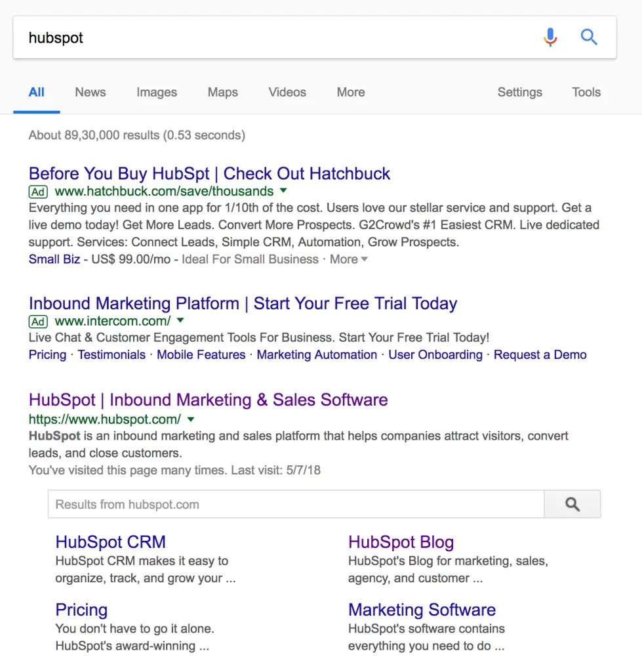642x672 pixels.
Task: Open the hubspot.com result URL dropdown
Action: click(x=190, y=419)
